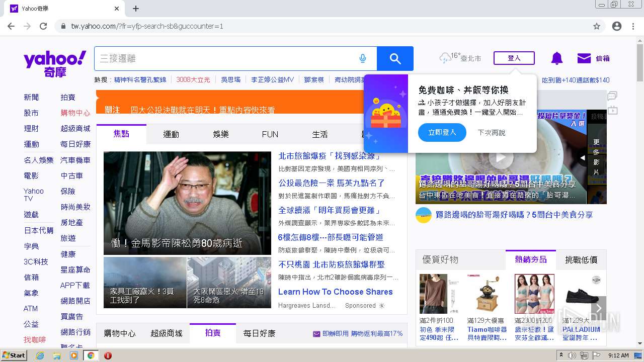Switch to 挑戰低價 shopping tab
The height and width of the screenshot is (362, 644).
click(581, 260)
